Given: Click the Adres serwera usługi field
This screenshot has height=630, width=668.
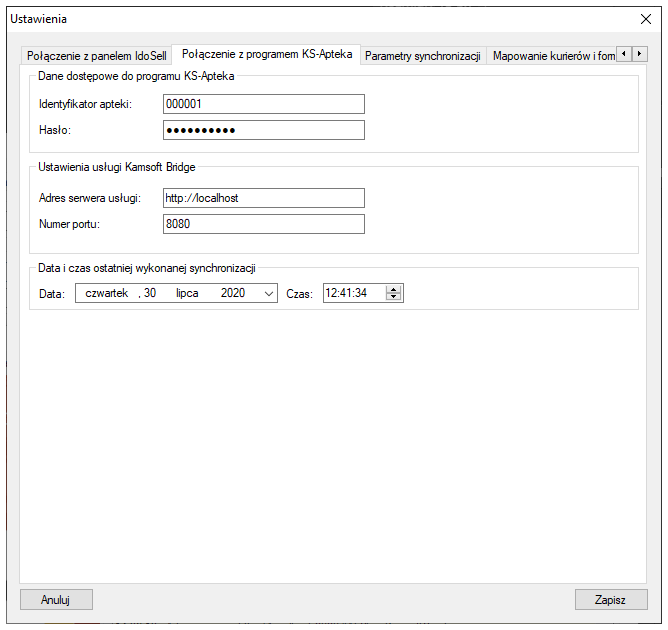Looking at the screenshot, I should [263, 198].
